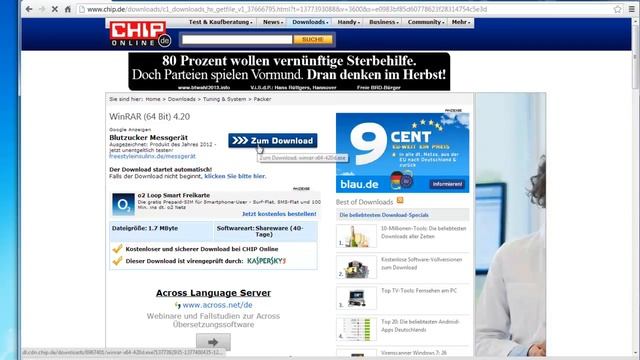Click the o2 Loop Smart Freikarte title
640x360 pixels.
click(174, 195)
